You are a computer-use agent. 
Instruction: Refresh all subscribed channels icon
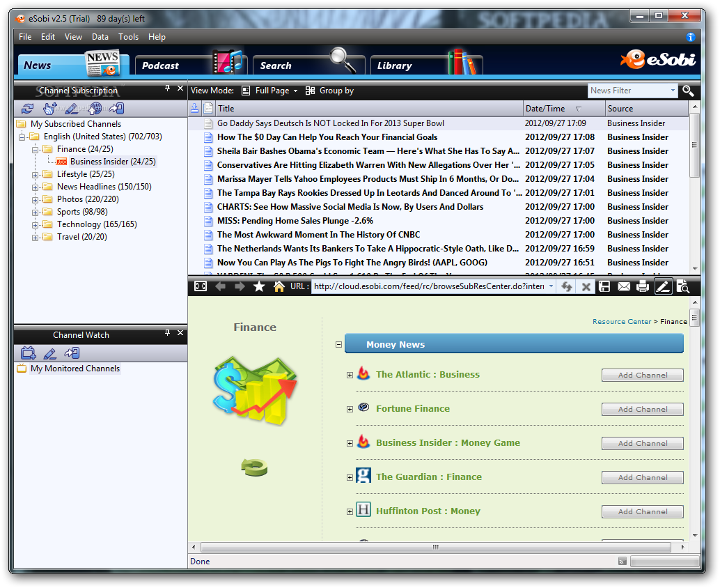click(x=28, y=109)
